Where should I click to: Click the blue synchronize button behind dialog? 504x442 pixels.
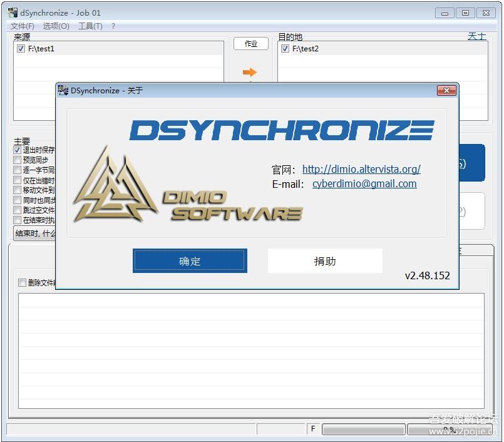click(x=471, y=163)
